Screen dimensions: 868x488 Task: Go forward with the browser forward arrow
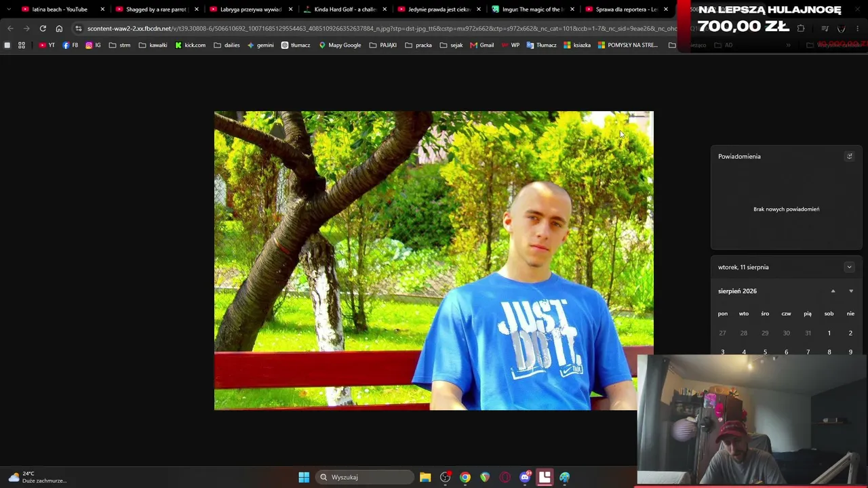pyautogui.click(x=26, y=28)
